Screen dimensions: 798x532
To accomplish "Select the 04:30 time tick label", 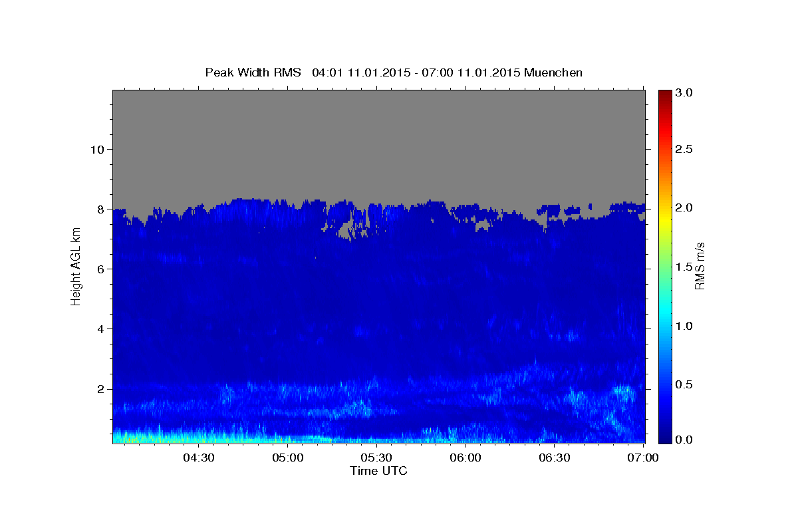I will tap(198, 458).
